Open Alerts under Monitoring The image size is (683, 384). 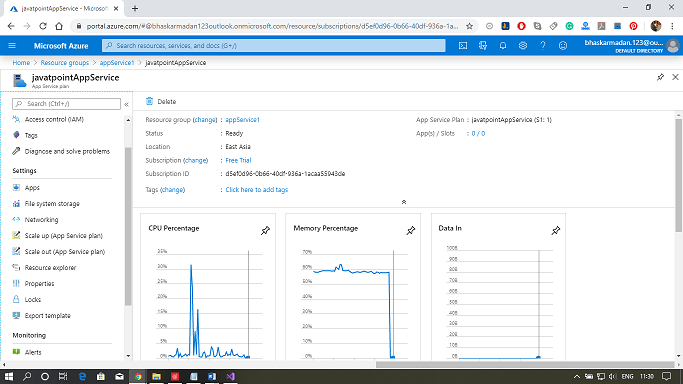coord(33,352)
